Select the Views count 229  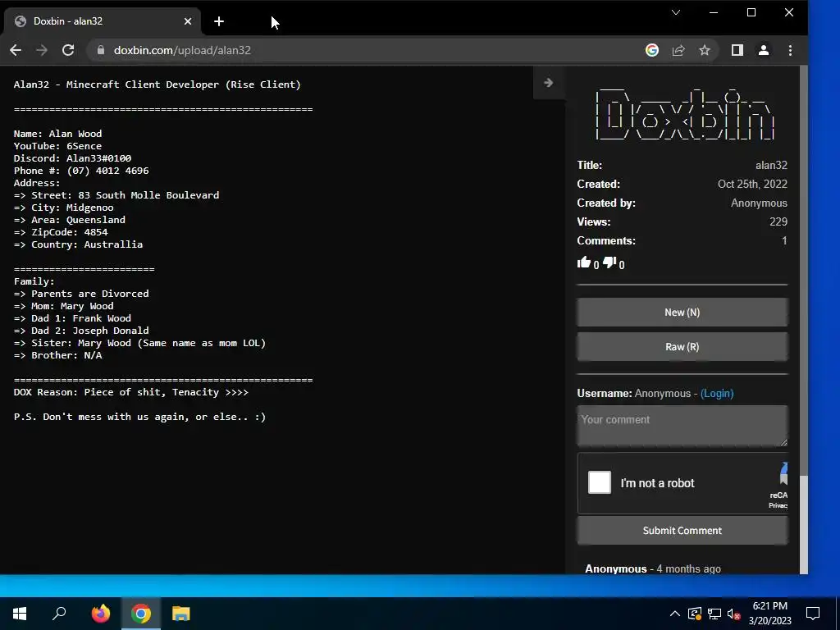[778, 221]
